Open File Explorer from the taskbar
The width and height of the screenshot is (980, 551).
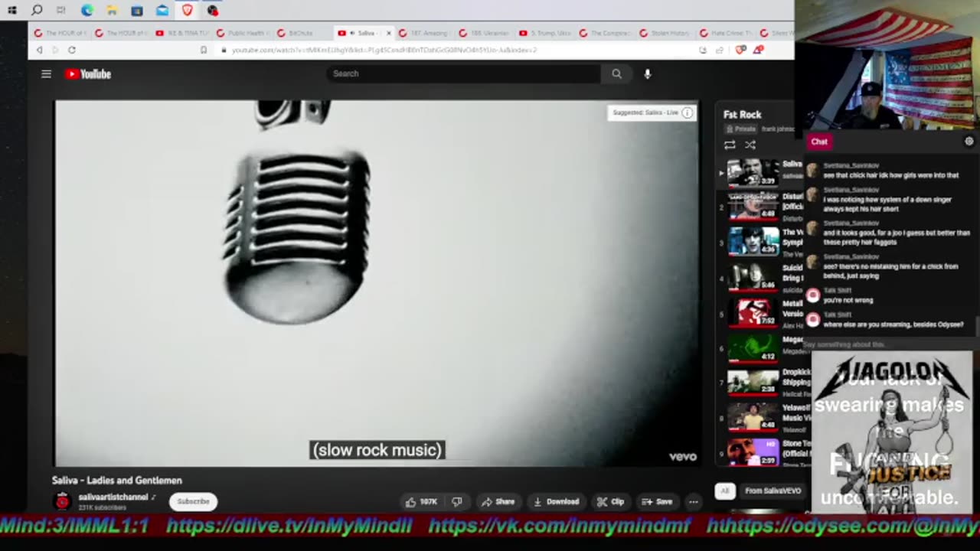(112, 10)
